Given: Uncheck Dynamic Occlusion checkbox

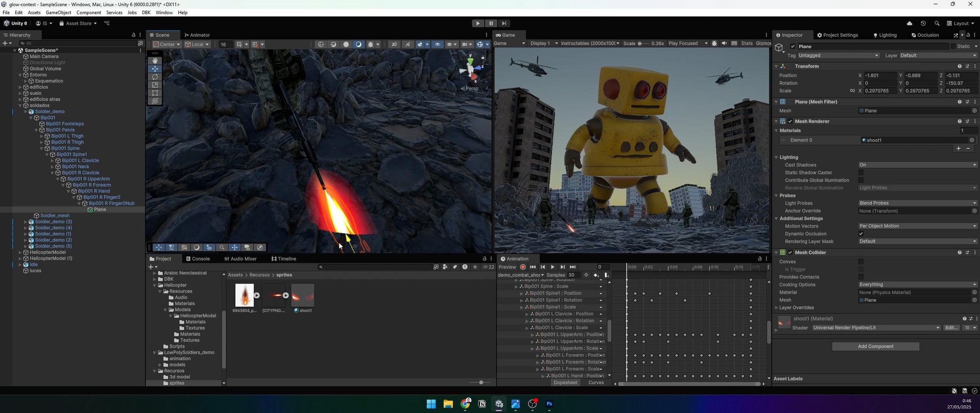Looking at the screenshot, I should click(861, 234).
